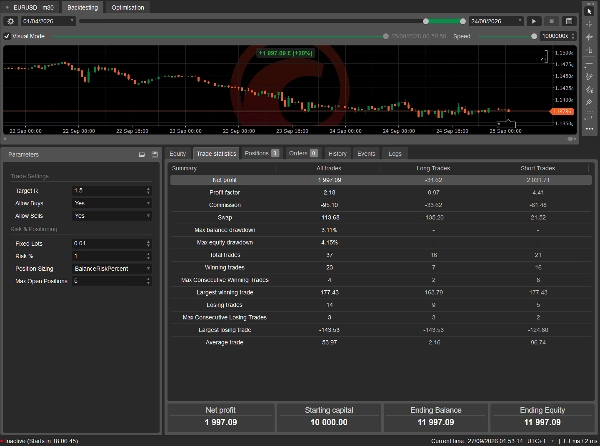The height and width of the screenshot is (446, 600).
Task: Click the Speed slider handle
Action: click(534, 36)
